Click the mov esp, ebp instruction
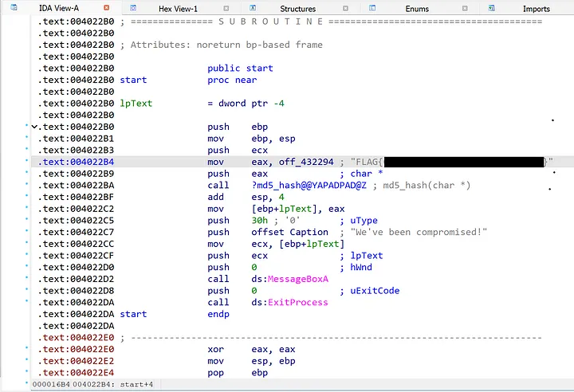Viewport: 574px width, 392px height. point(251,361)
